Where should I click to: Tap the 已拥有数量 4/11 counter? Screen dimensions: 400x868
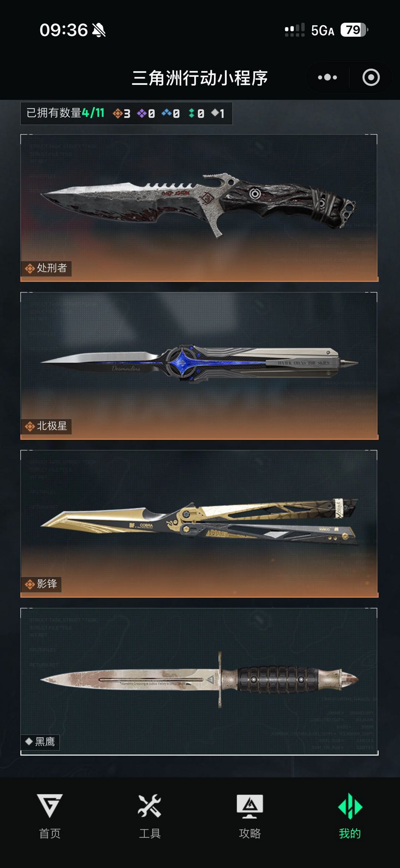pos(66,113)
